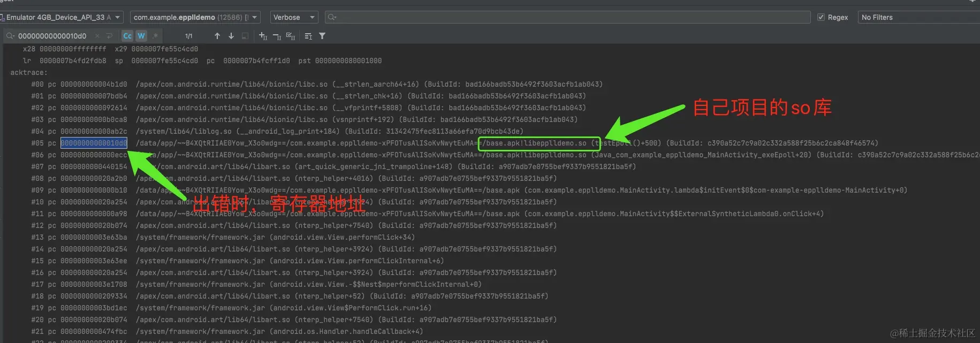Click frame #11 ExternalSyntheticLambda0.onClick+4 line
980x343 pixels.
tap(428, 214)
